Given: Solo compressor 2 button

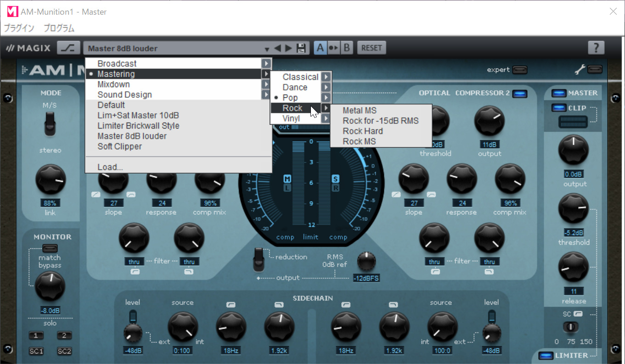Looking at the screenshot, I should coord(65,336).
